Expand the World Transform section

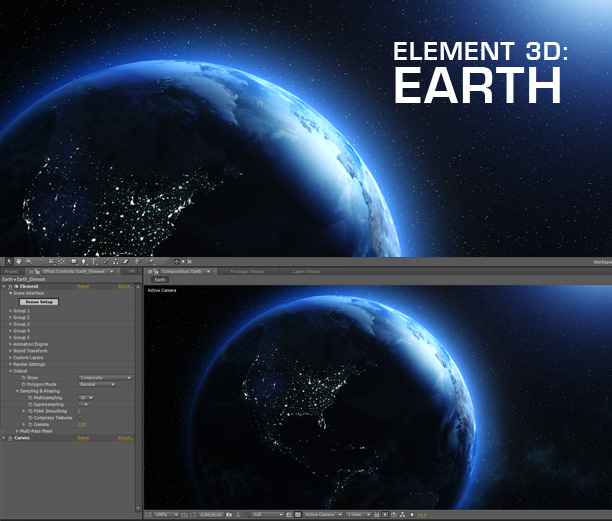click(10, 351)
